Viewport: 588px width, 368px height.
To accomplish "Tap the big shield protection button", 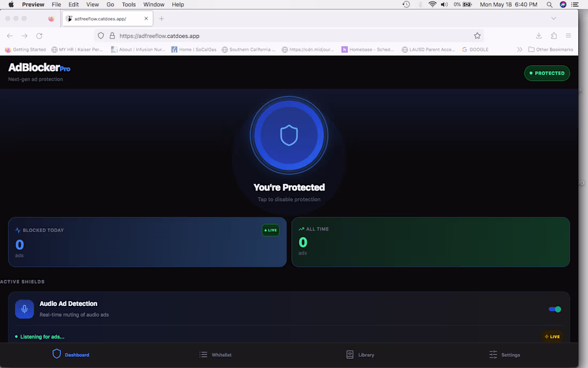I will click(289, 135).
